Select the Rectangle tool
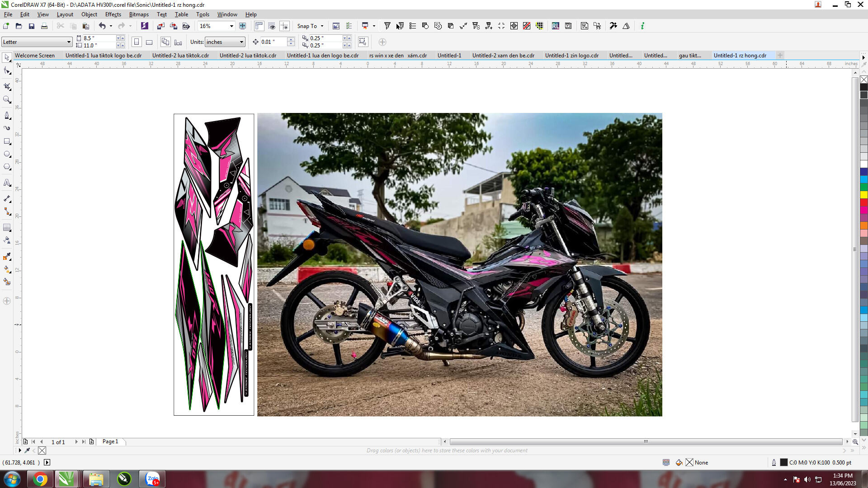Viewport: 868px width, 488px height. 7,142
